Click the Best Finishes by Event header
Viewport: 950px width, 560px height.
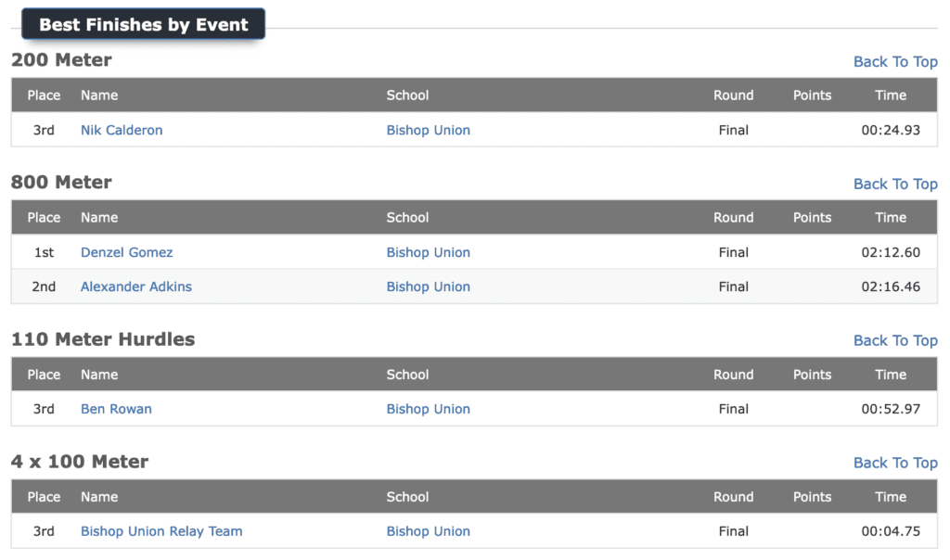pyautogui.click(x=144, y=24)
